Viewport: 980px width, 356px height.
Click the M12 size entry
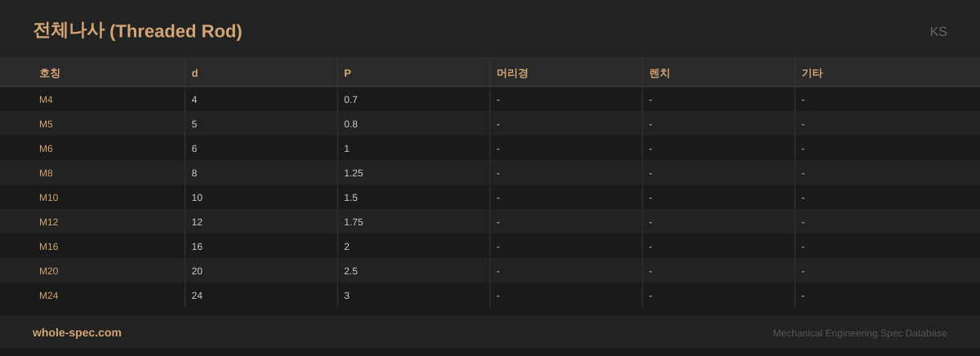[48, 222]
